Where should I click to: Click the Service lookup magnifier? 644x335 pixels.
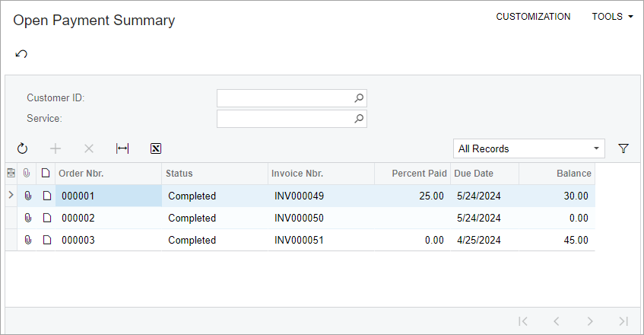359,119
